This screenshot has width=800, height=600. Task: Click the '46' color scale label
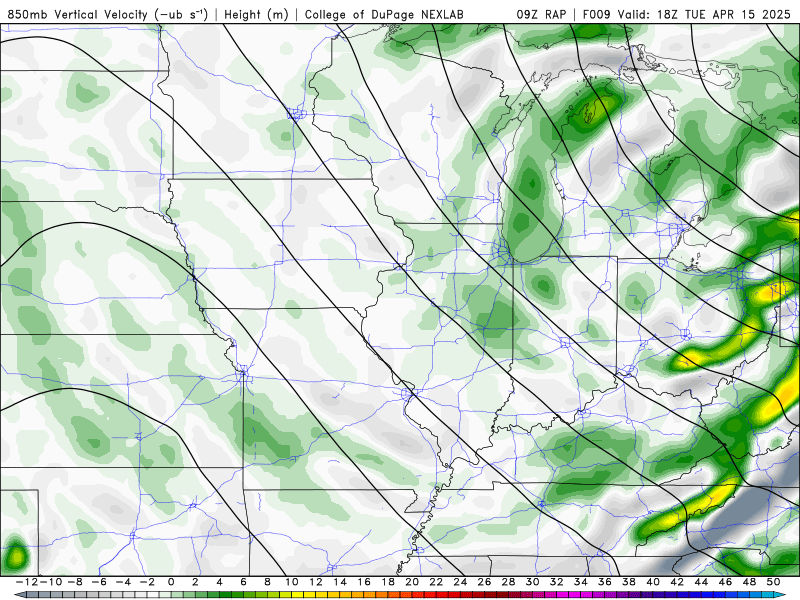(725, 582)
